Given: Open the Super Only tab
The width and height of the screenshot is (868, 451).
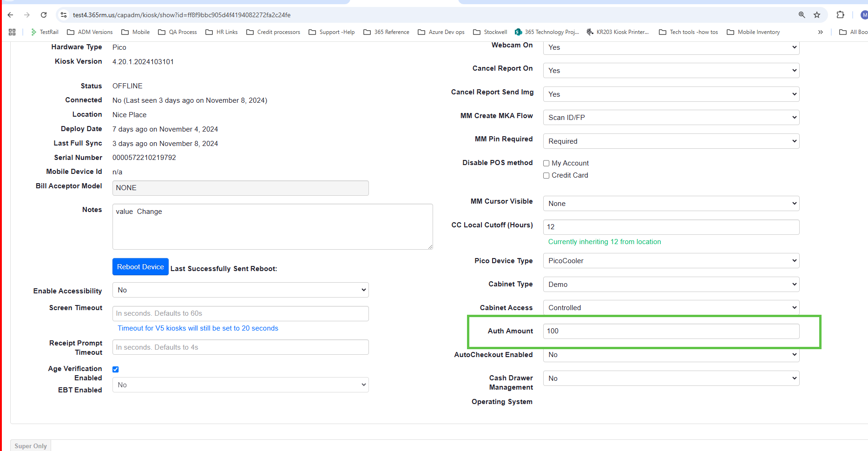Looking at the screenshot, I should (31, 446).
